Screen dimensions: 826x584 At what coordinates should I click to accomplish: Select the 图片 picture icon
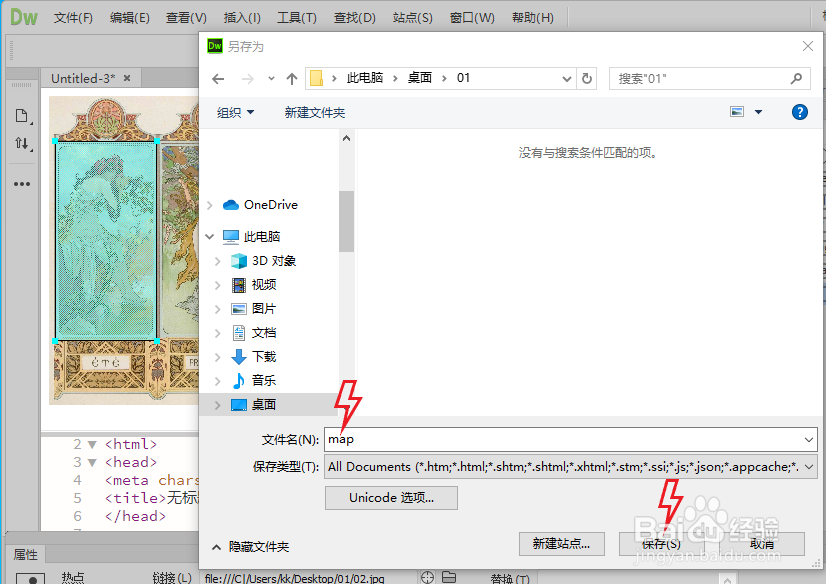pos(239,309)
